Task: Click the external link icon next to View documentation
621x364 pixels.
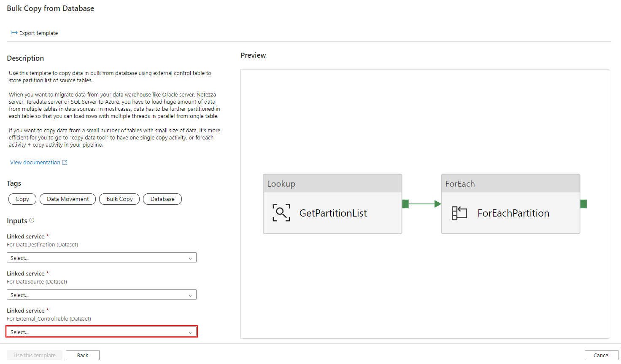Action: tap(65, 162)
